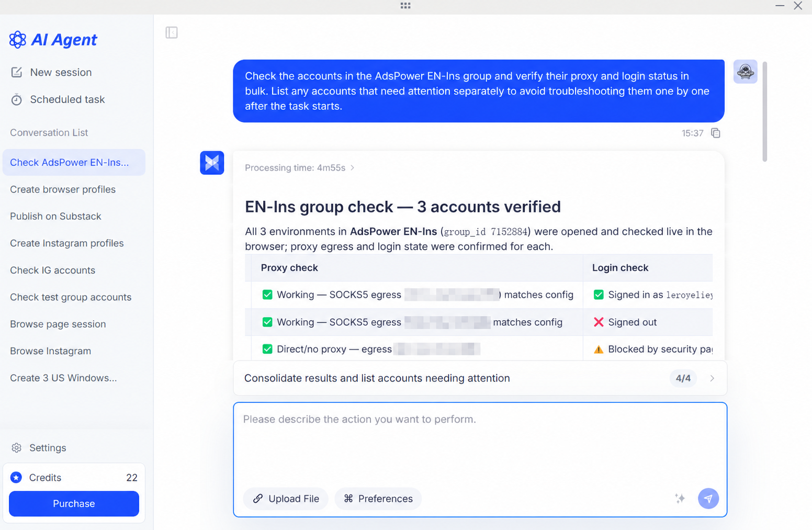Click the Purchase button

click(74, 504)
